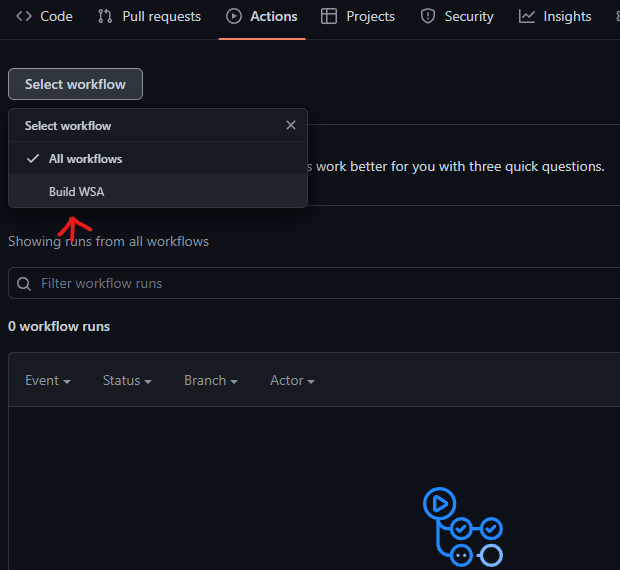Focus the Filter workflow runs field

click(314, 283)
